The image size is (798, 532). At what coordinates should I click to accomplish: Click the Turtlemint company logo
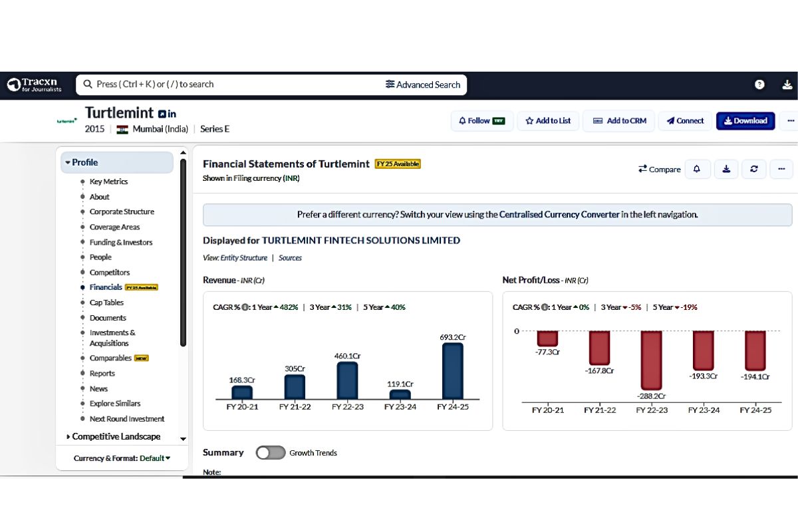point(66,121)
